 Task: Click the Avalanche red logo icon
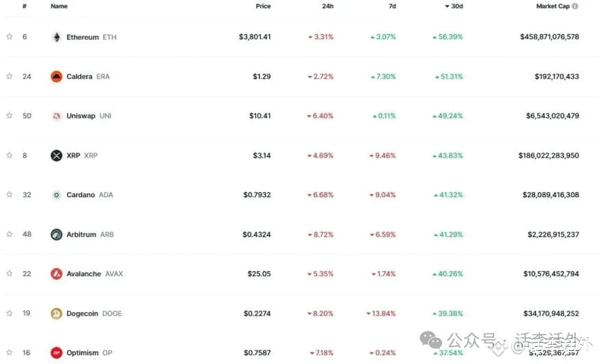pyautogui.click(x=57, y=274)
